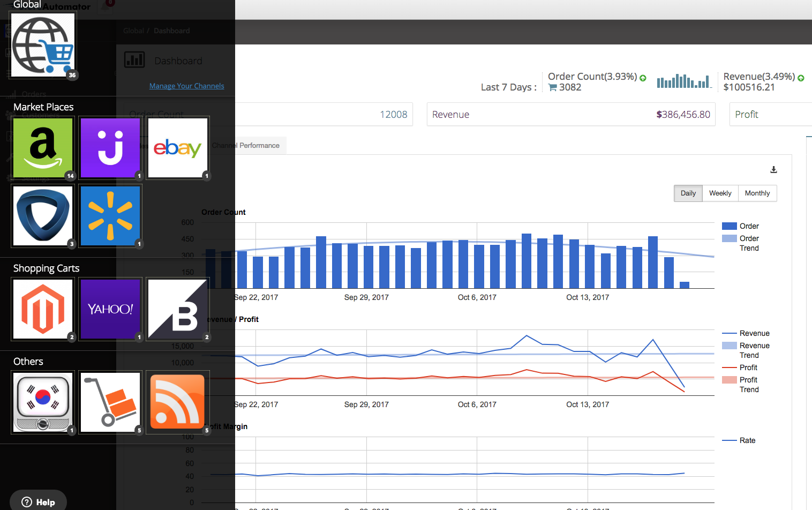Image resolution: width=812 pixels, height=510 pixels.
Task: Open the hand truck shipping tile
Action: 110,402
